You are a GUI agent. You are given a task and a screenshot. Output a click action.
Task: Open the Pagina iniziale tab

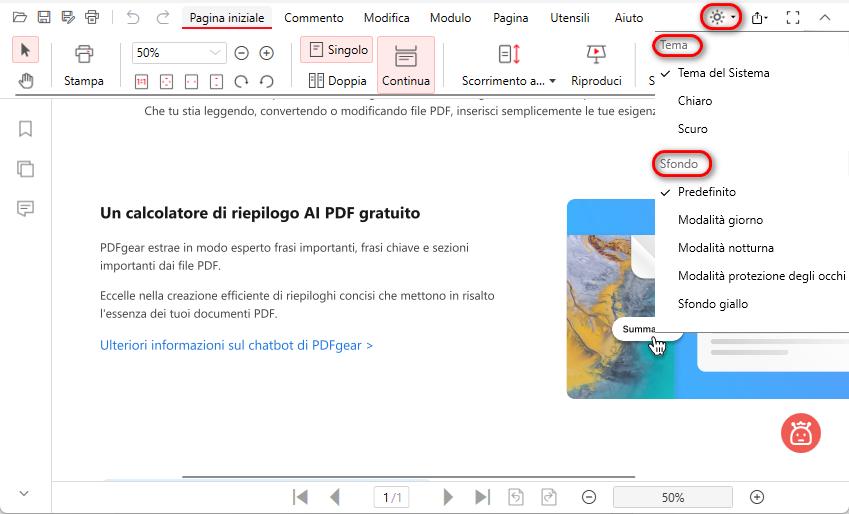click(227, 18)
